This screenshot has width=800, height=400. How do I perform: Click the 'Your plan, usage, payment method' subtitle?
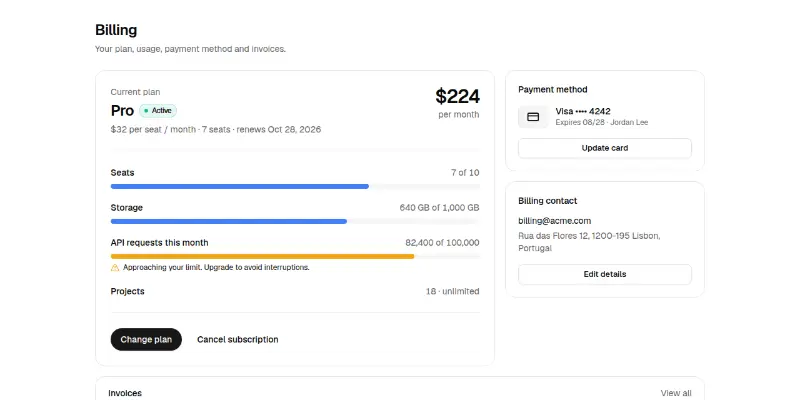pyautogui.click(x=190, y=49)
